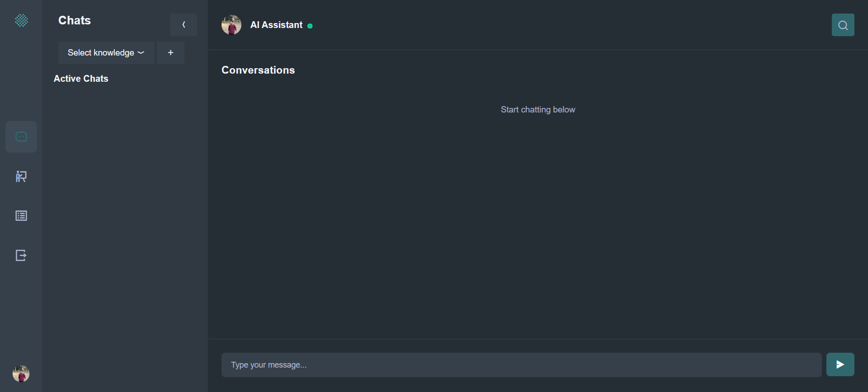Expand the knowledge selector chevron
Viewport: 868px width, 392px height.
click(x=141, y=52)
